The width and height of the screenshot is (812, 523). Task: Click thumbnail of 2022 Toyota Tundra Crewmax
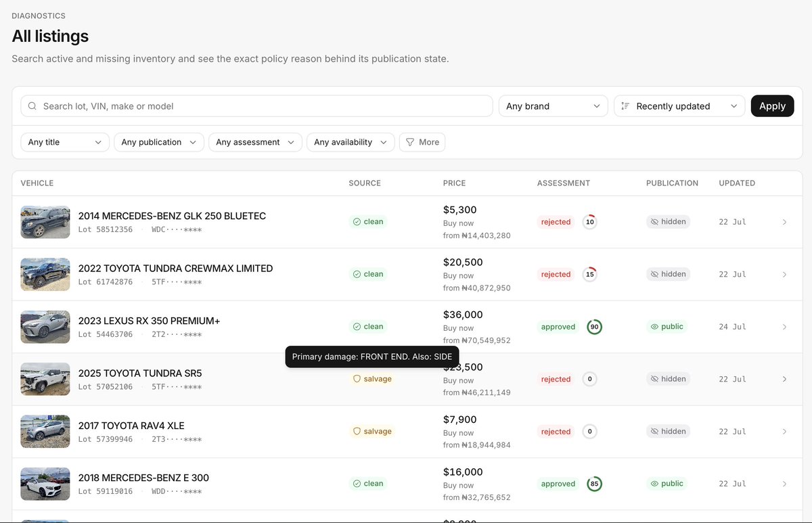(x=45, y=274)
